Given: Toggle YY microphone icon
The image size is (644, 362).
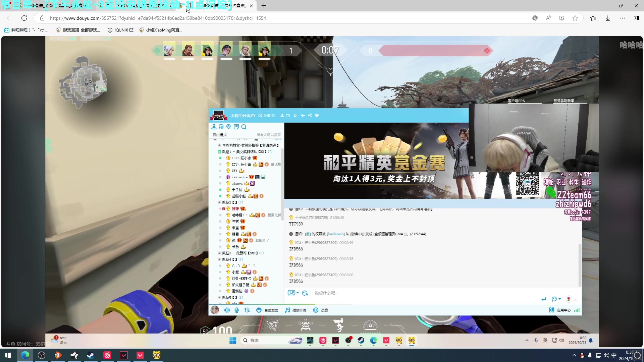Looking at the screenshot, I should coord(237,310).
